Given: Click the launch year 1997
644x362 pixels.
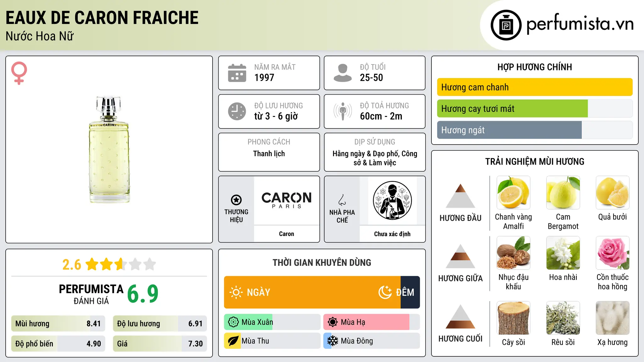Looking at the screenshot, I should coord(264,78).
